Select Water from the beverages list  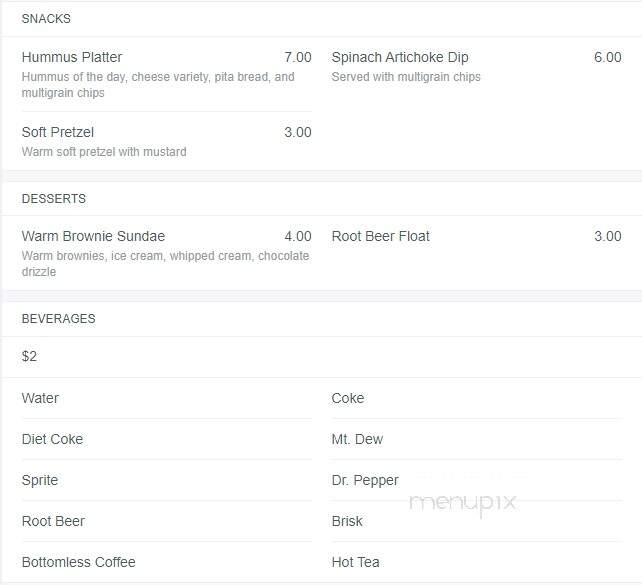pos(40,398)
